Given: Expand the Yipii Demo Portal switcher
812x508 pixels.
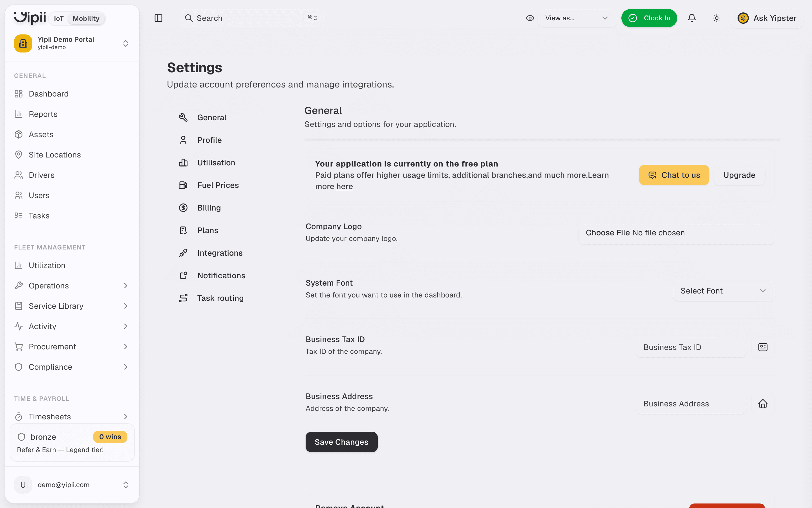Looking at the screenshot, I should pyautogui.click(x=125, y=43).
